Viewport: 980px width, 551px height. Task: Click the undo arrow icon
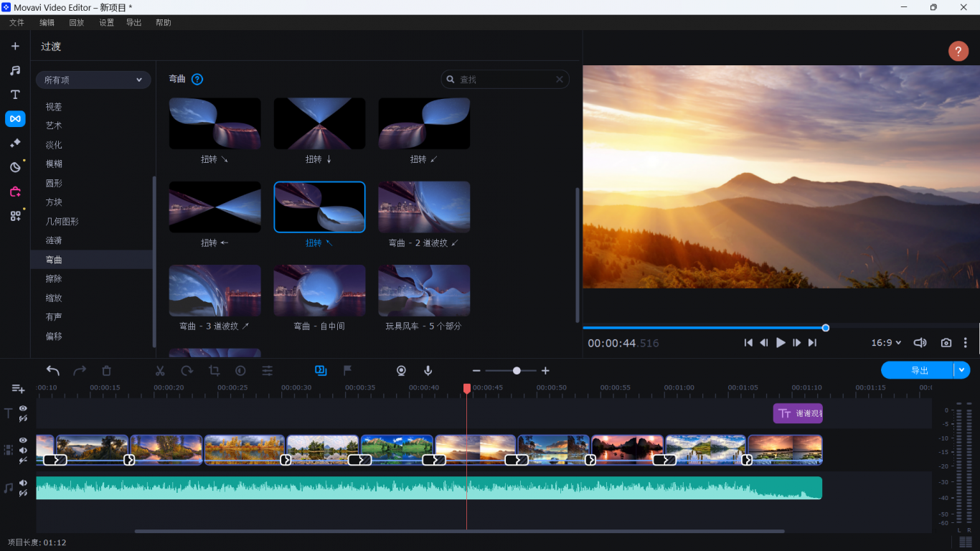[53, 370]
